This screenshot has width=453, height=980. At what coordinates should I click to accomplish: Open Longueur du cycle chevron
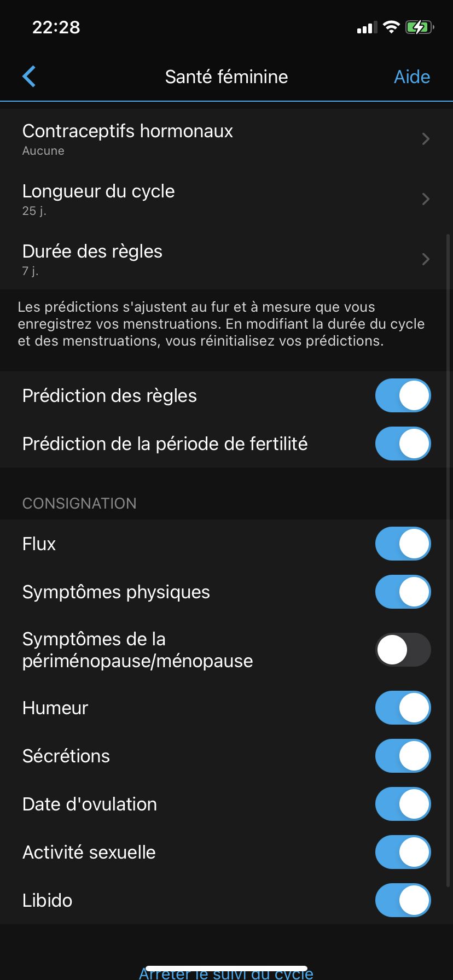pos(426,199)
